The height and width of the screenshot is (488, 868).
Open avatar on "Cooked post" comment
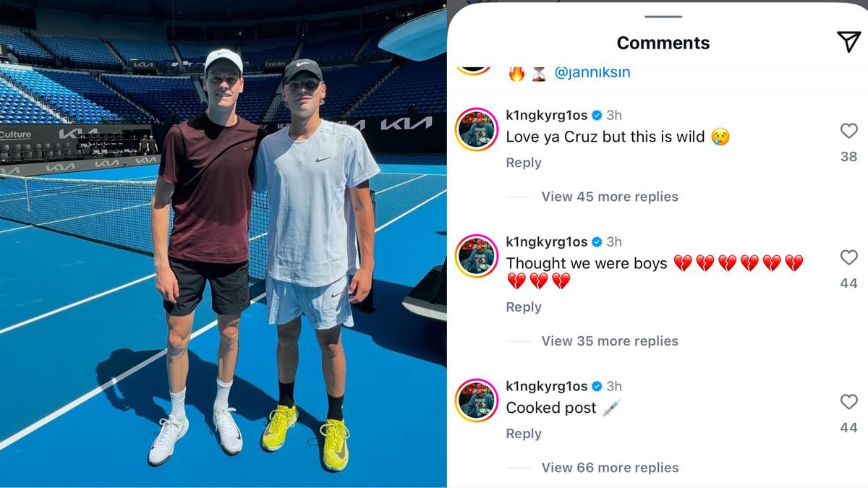[x=477, y=401]
